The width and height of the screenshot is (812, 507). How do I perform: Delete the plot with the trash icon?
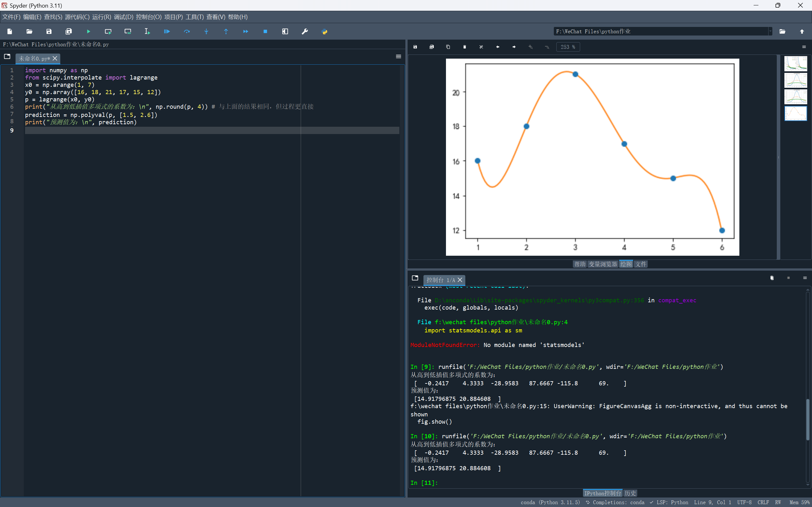click(x=464, y=47)
